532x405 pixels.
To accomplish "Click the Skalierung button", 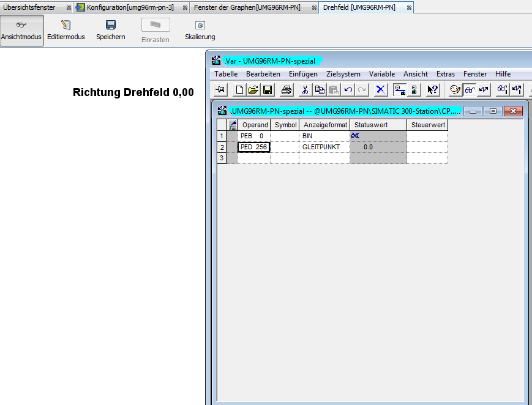I will (200, 30).
